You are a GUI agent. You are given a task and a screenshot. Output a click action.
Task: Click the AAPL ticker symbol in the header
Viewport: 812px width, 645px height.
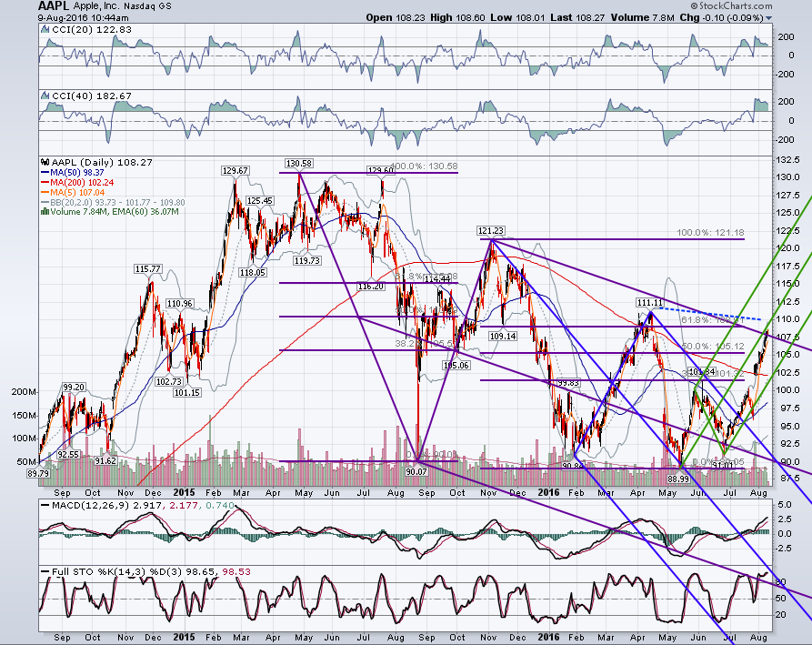pos(54,6)
